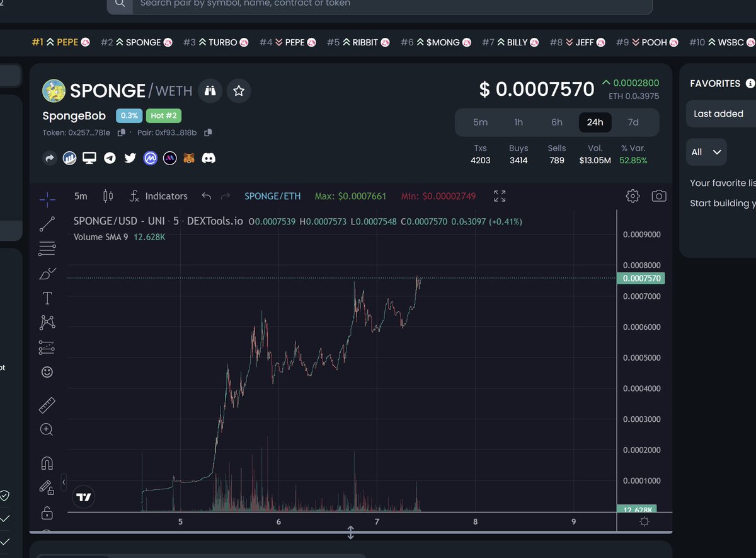The height and width of the screenshot is (558, 756).
Task: Open the CoinMarketCap link
Action: (x=150, y=158)
